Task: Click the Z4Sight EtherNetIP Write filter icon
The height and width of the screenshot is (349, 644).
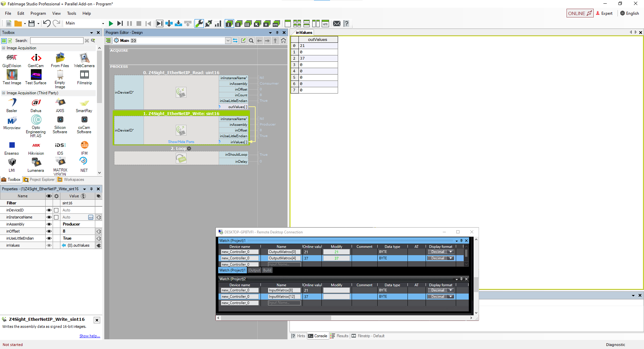Action: tap(181, 130)
